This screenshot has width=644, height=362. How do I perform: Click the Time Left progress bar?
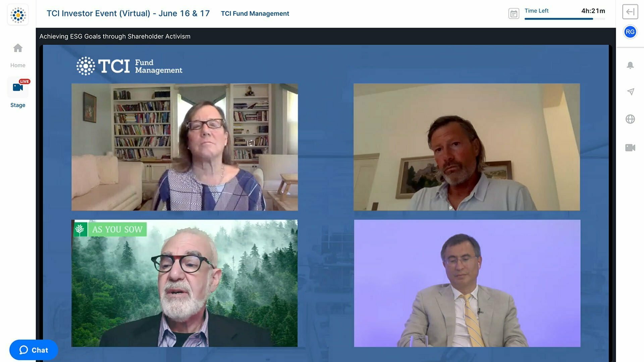(565, 19)
